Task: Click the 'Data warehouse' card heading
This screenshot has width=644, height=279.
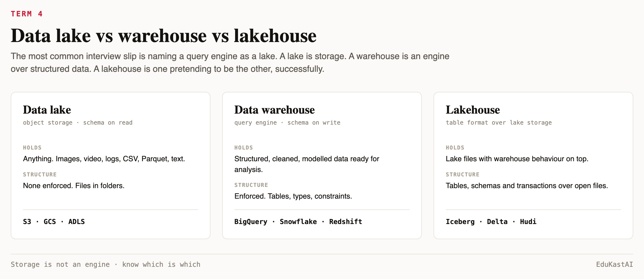Action: tap(275, 110)
